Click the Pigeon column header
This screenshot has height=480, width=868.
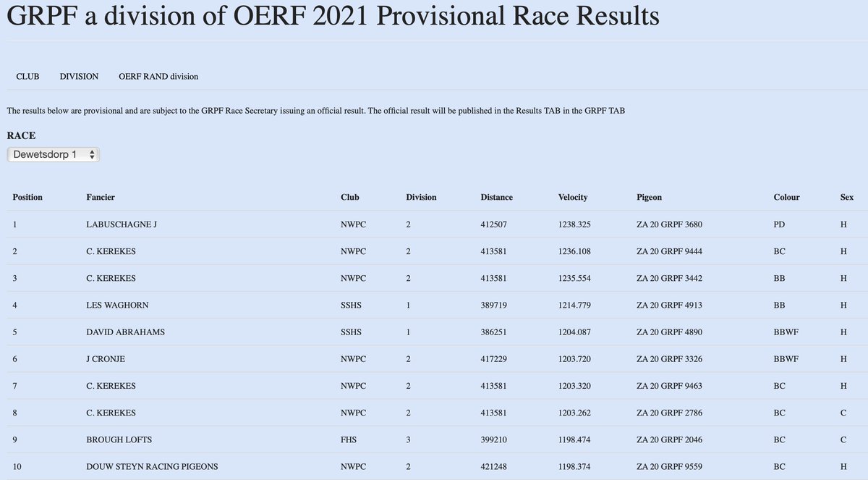pos(649,197)
